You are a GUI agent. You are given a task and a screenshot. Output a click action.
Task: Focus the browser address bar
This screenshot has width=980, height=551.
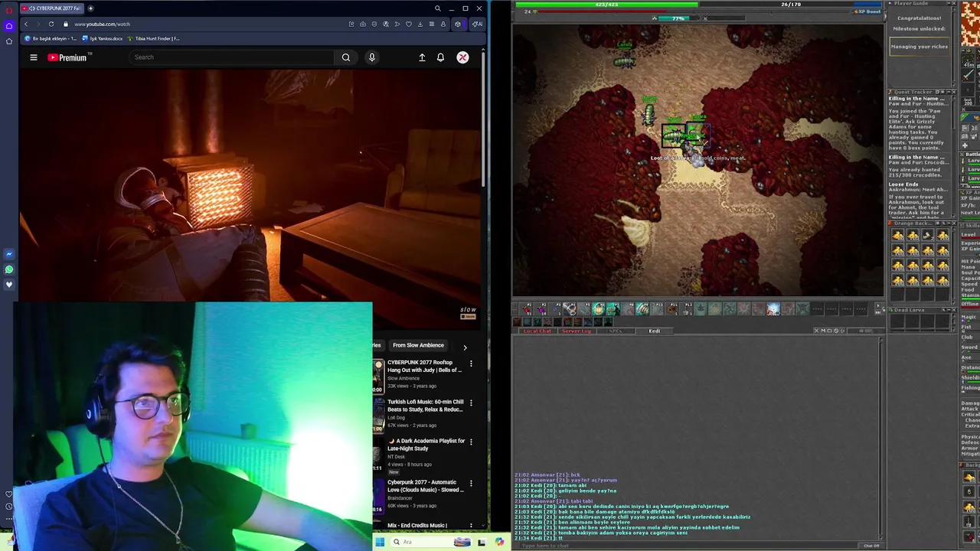[x=207, y=24]
